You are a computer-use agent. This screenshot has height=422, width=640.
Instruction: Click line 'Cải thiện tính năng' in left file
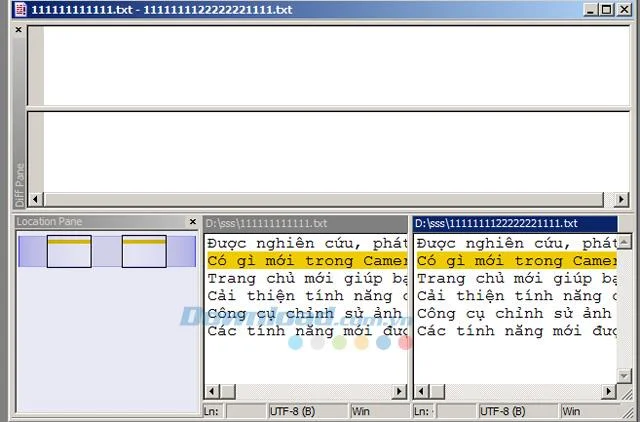coord(307,295)
